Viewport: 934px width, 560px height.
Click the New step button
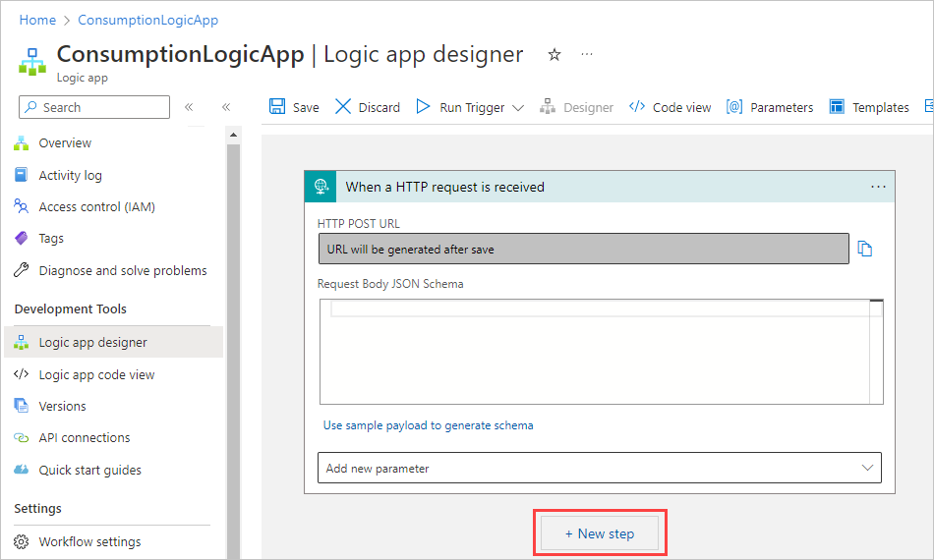[600, 533]
